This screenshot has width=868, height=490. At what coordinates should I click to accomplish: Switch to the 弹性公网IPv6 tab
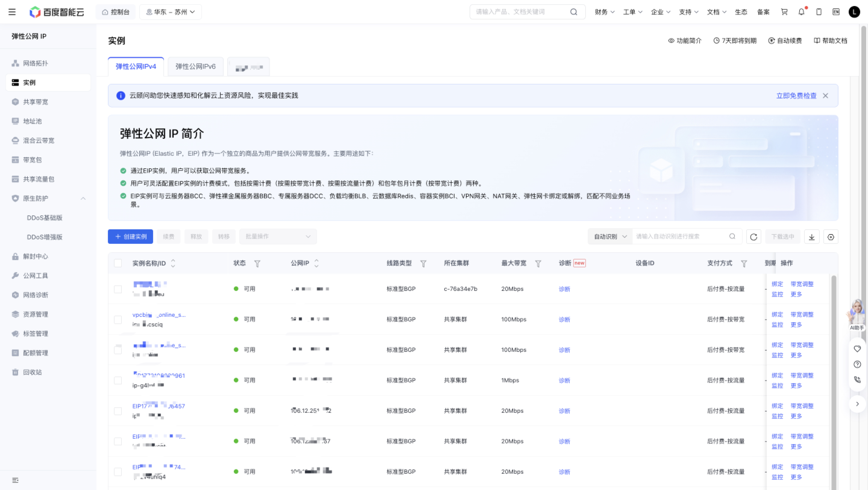(195, 67)
